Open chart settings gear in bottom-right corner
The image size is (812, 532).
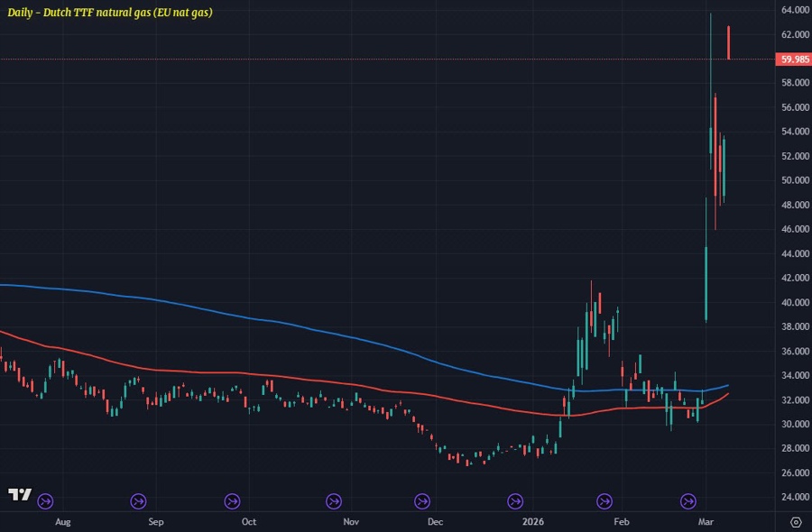pos(795,521)
